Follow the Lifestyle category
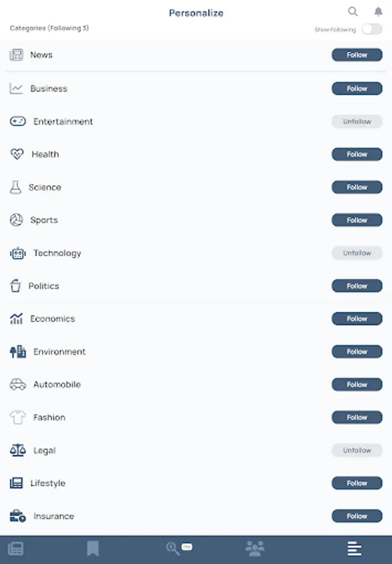 click(357, 483)
